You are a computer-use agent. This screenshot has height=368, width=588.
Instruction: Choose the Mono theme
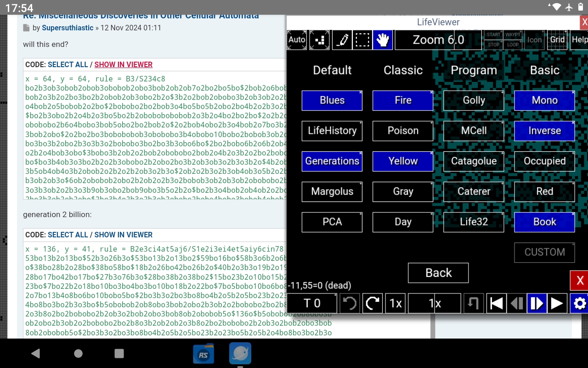click(544, 100)
